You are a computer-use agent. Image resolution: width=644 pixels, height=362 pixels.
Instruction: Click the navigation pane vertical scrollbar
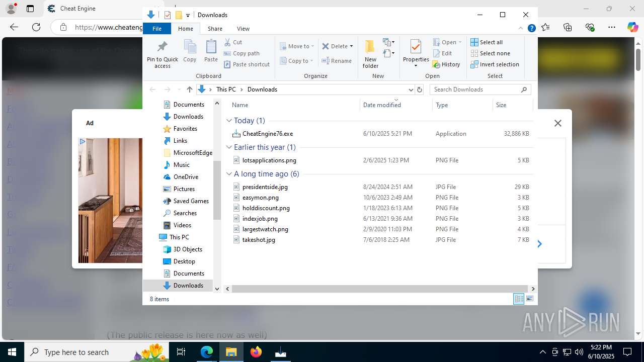click(x=217, y=190)
